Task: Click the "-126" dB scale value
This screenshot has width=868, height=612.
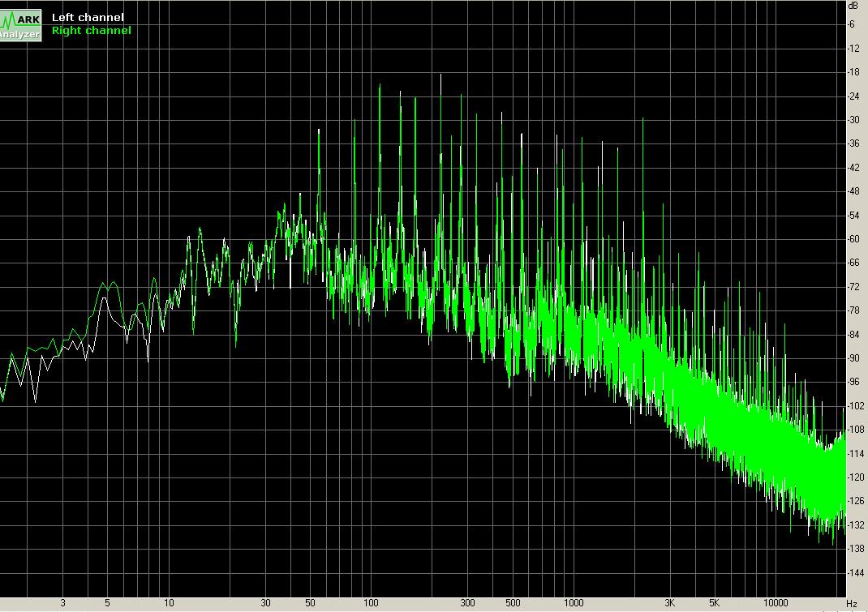Action: pyautogui.click(x=855, y=501)
